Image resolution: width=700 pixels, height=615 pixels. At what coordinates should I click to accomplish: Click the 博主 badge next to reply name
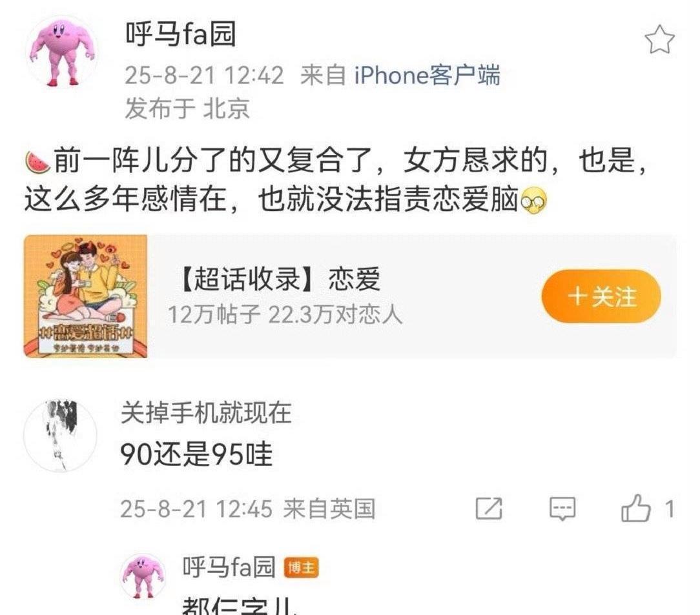[302, 568]
